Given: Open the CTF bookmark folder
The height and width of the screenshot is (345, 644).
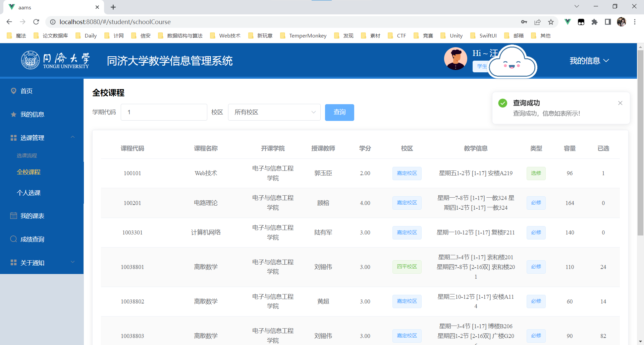Looking at the screenshot, I should tap(396, 36).
